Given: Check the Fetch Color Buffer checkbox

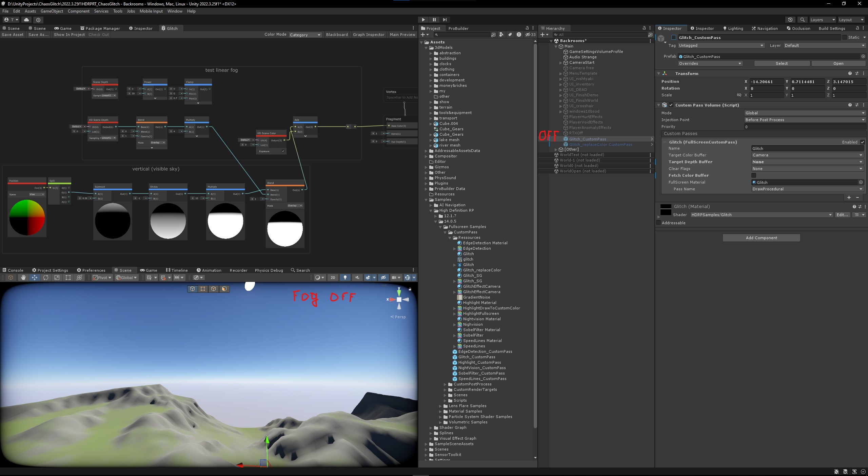Looking at the screenshot, I should coord(754,175).
